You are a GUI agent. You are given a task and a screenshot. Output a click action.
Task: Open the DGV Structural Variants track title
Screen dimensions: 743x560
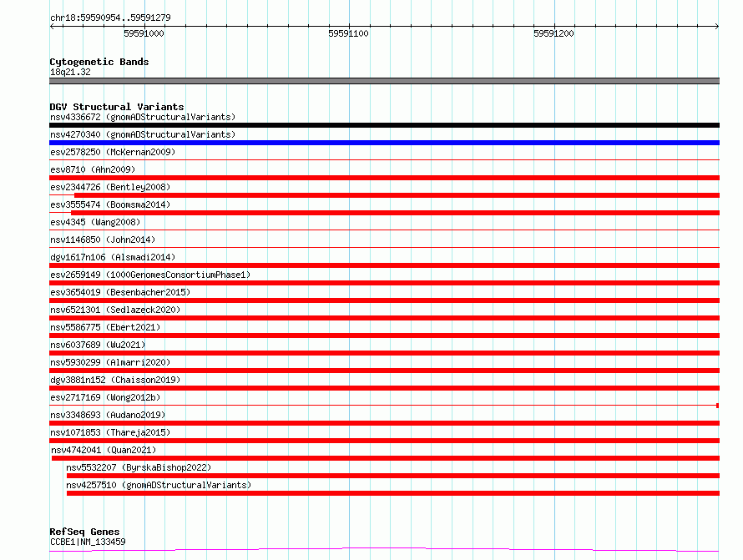(117, 107)
